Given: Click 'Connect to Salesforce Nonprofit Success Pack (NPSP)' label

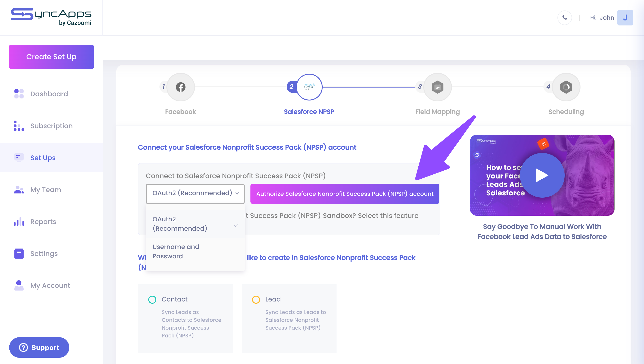Looking at the screenshot, I should [x=235, y=176].
